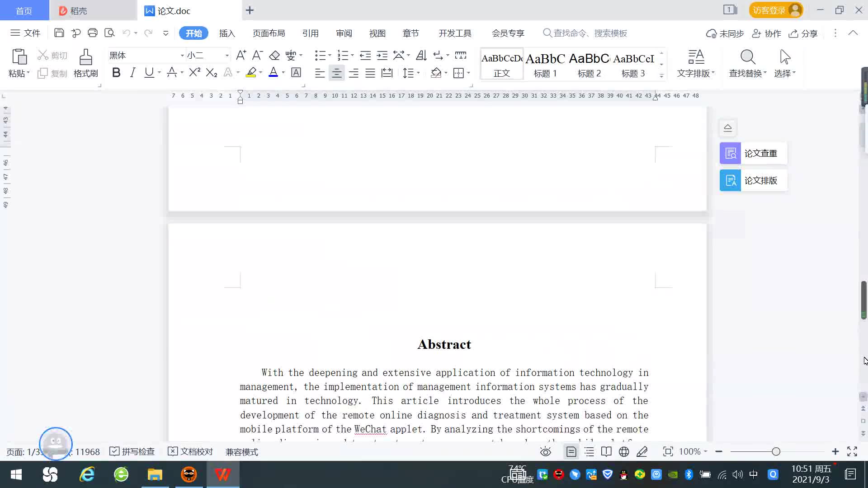This screenshot has height=488, width=868.
Task: Click the zoom slider handle
Action: tap(776, 452)
